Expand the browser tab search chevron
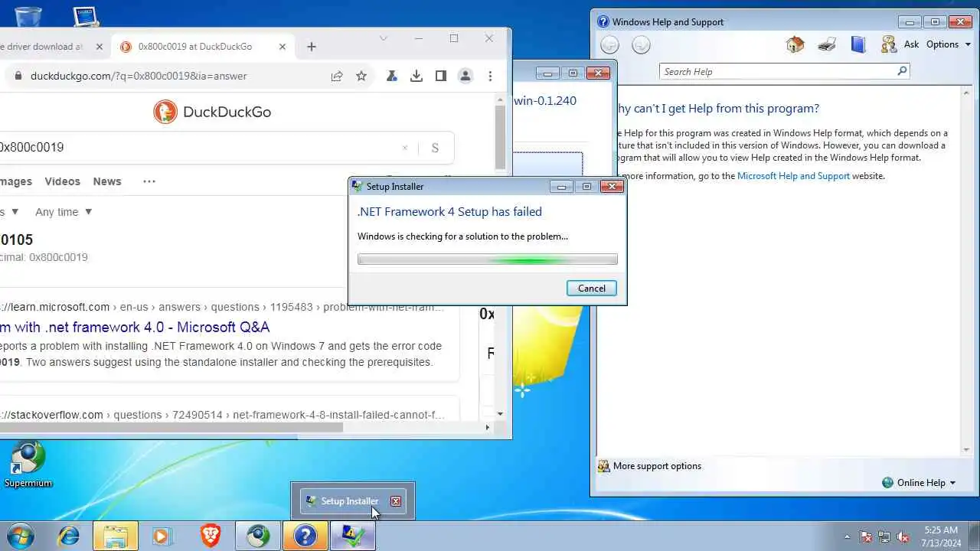Viewport: 980px width, 551px height. pos(384,38)
